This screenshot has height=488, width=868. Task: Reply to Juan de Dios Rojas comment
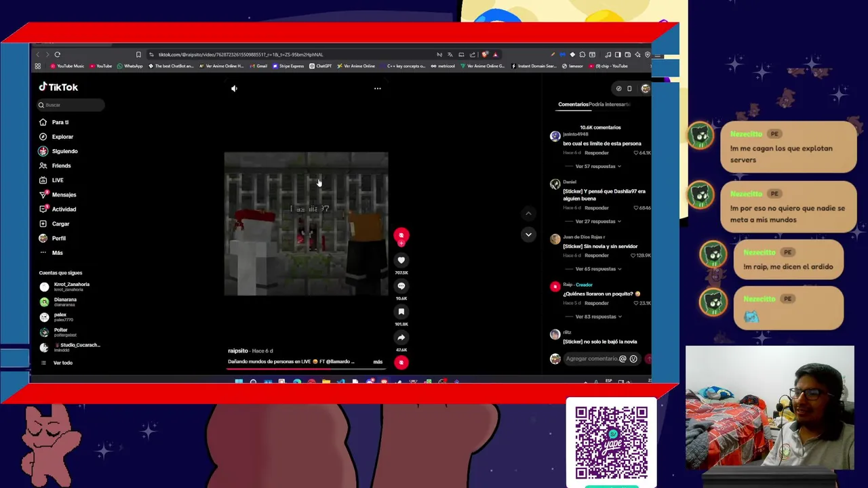pos(597,256)
